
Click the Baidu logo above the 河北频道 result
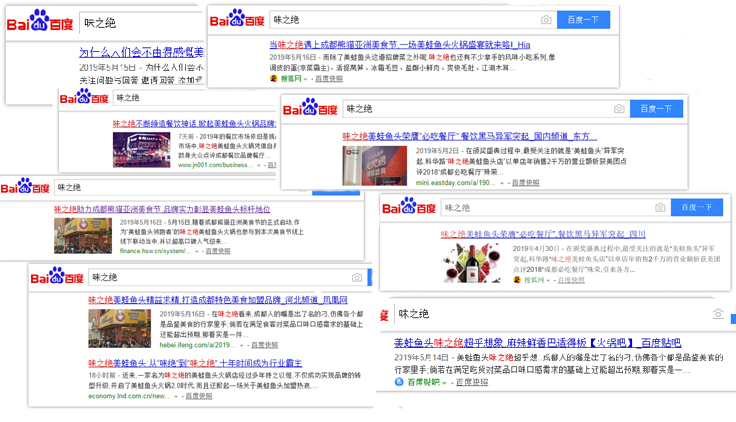[60, 277]
